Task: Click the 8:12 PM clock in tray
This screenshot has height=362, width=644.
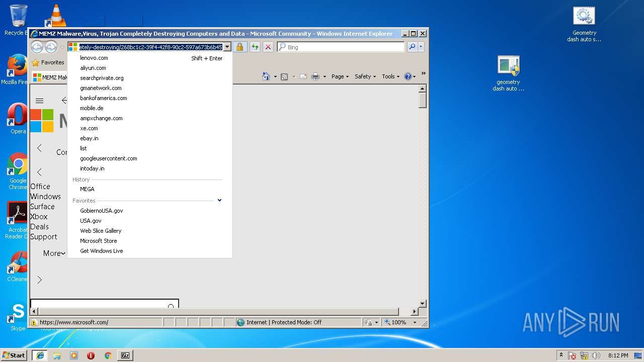Action: [618, 355]
